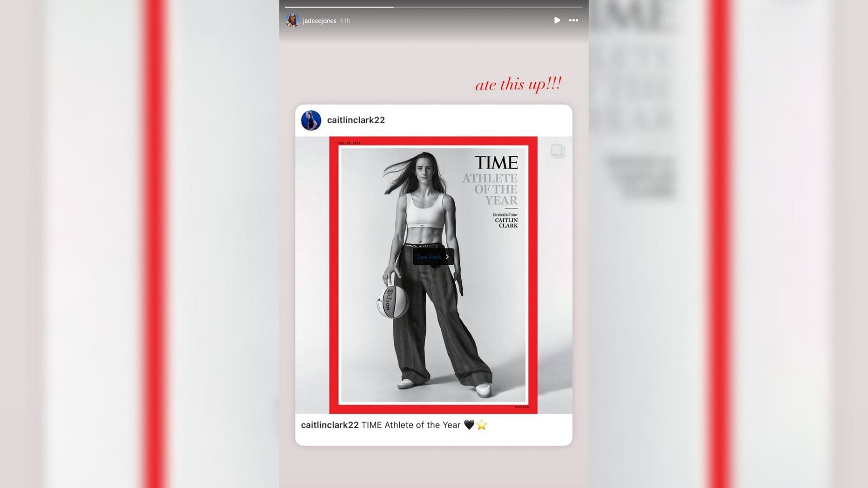Open the jadeeejones username link

coord(320,21)
